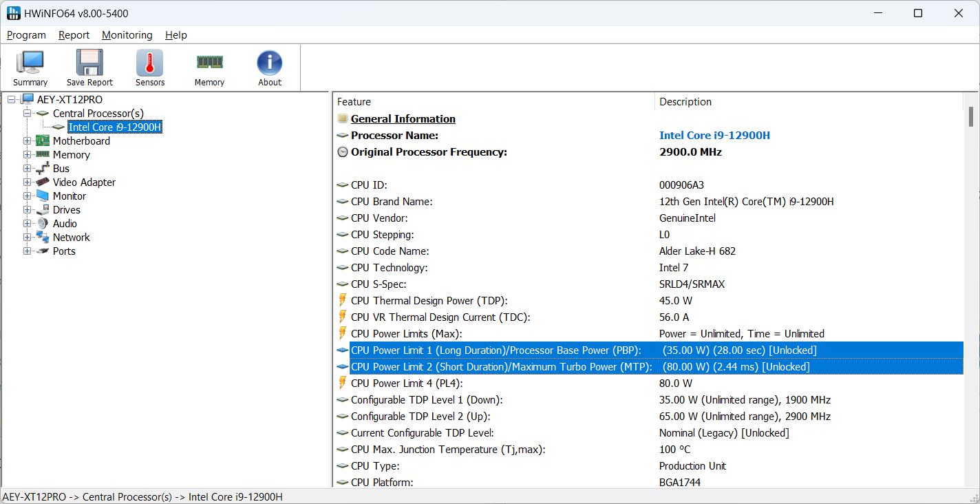980x504 pixels.
Task: Click the About info icon
Action: point(270,63)
